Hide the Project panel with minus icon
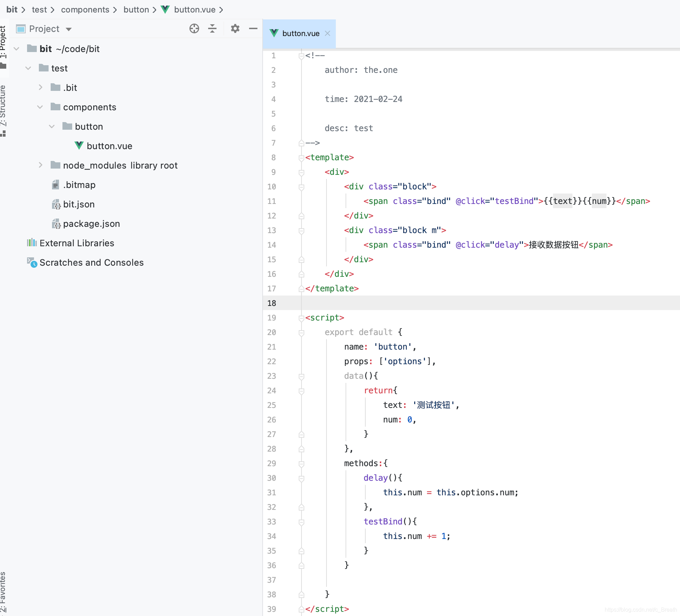Viewport: 680px width, 616px height. pyautogui.click(x=253, y=28)
